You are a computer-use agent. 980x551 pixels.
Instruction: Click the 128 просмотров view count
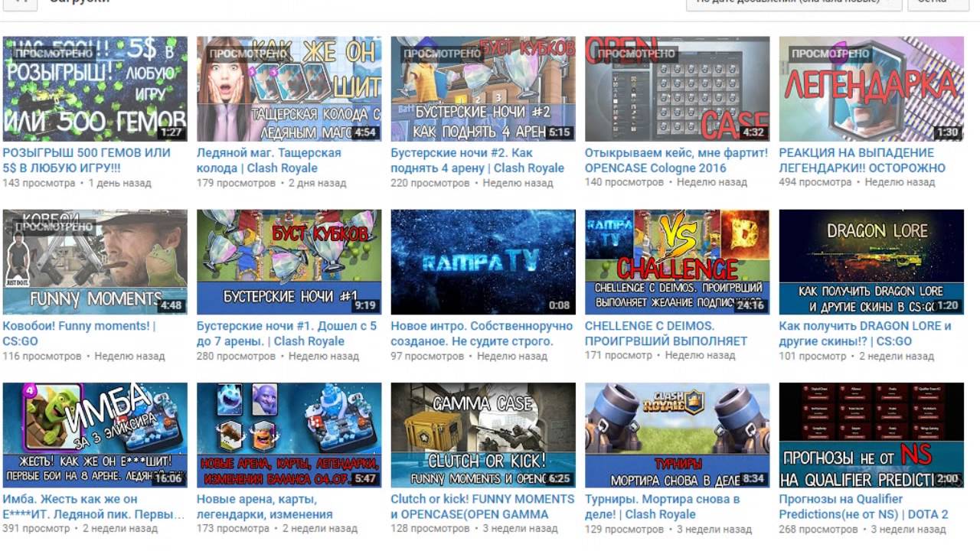(x=430, y=529)
